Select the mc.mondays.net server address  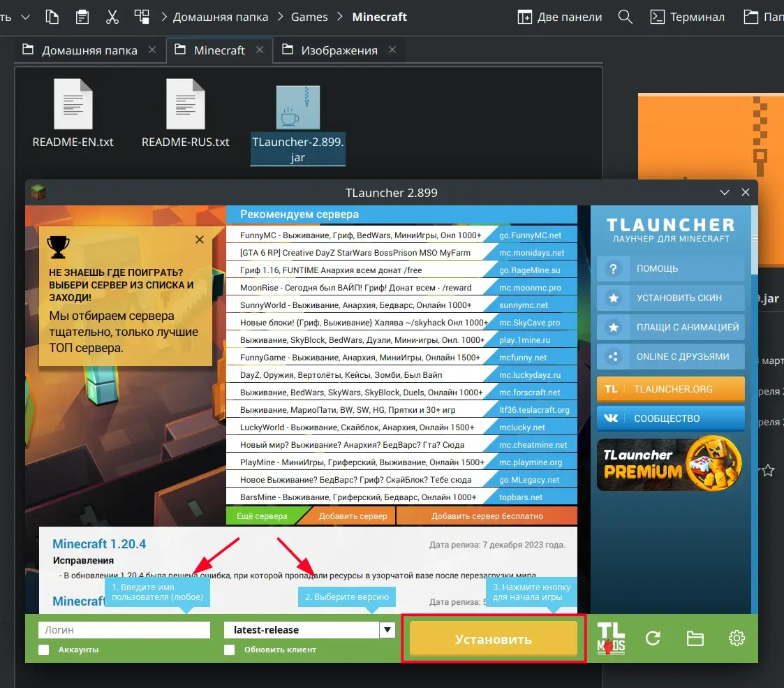531,253
